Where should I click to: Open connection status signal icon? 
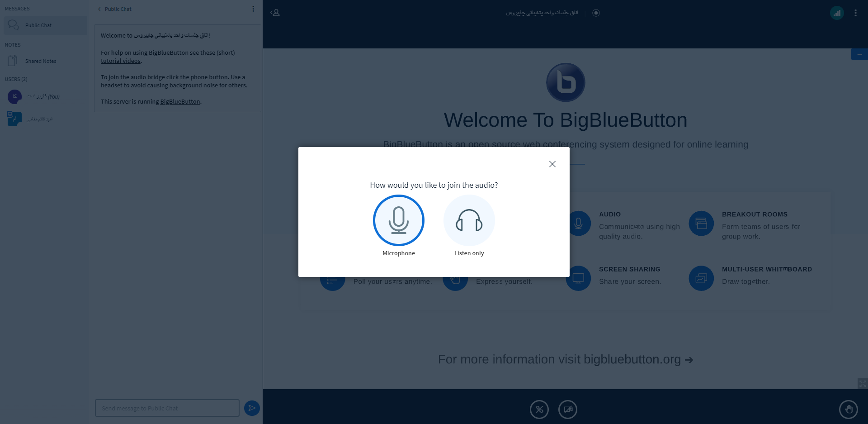pyautogui.click(x=837, y=13)
